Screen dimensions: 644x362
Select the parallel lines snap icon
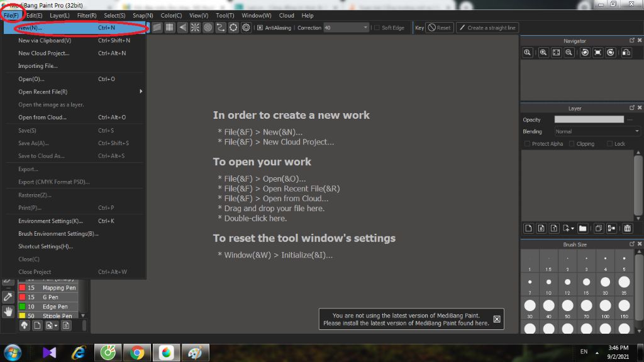coord(157,28)
